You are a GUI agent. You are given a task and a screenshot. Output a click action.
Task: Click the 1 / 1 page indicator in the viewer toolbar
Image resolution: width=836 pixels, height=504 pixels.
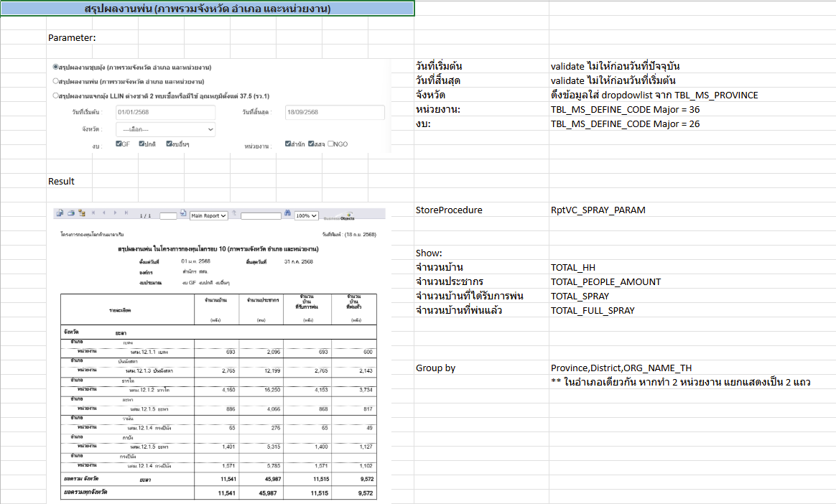coord(145,216)
